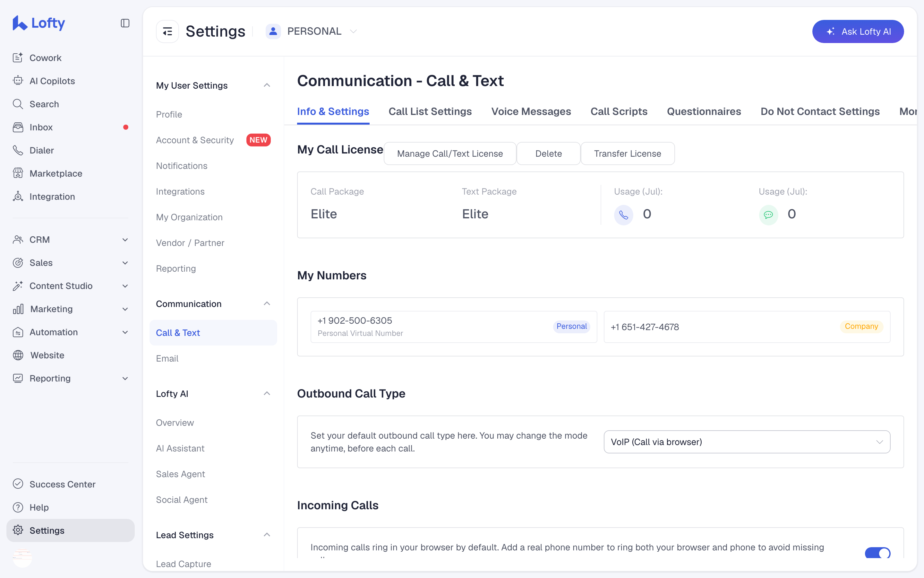
Task: Expand the Reporting chevron in main sidebar
Action: (x=125, y=379)
